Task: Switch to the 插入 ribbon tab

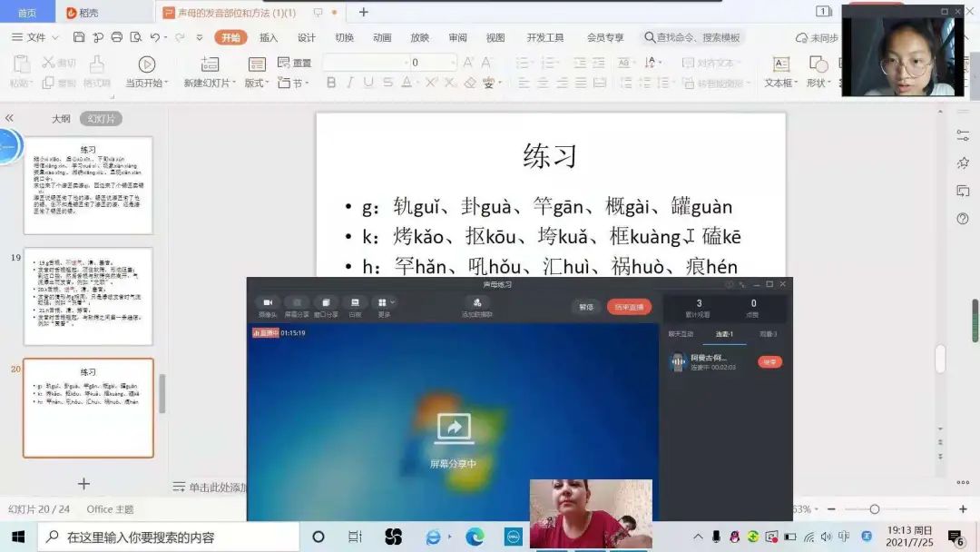Action: coord(269,37)
